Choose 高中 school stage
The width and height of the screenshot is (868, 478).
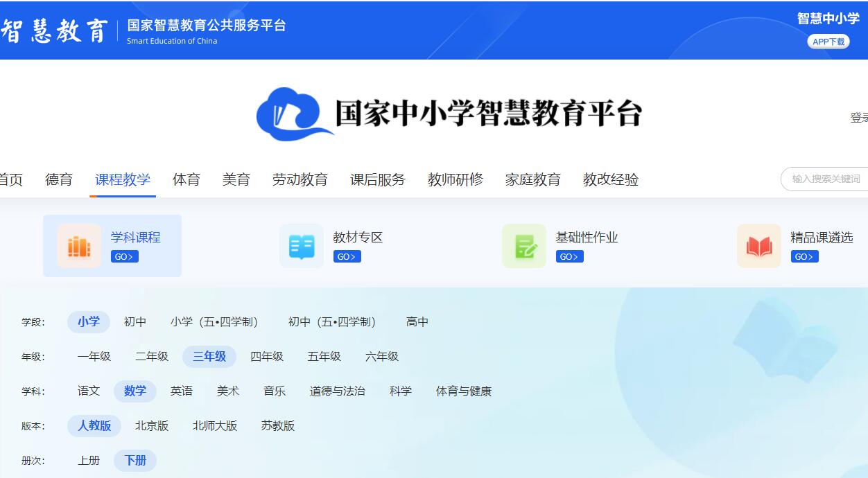coord(417,322)
